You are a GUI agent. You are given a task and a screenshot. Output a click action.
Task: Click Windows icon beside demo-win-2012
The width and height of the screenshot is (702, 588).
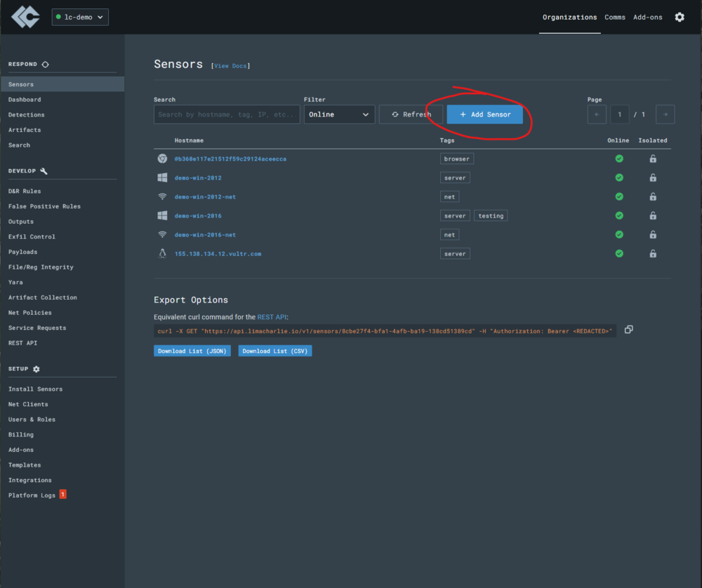pos(162,178)
